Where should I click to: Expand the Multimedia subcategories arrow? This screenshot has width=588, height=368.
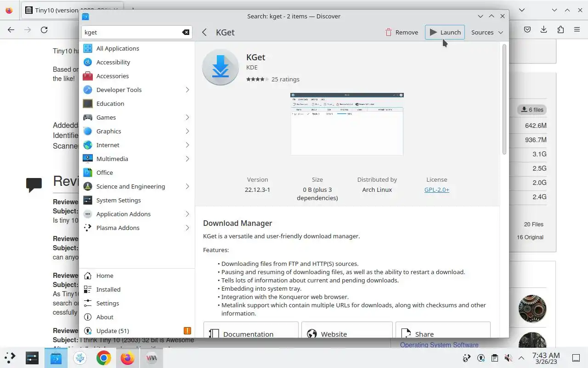click(x=187, y=159)
